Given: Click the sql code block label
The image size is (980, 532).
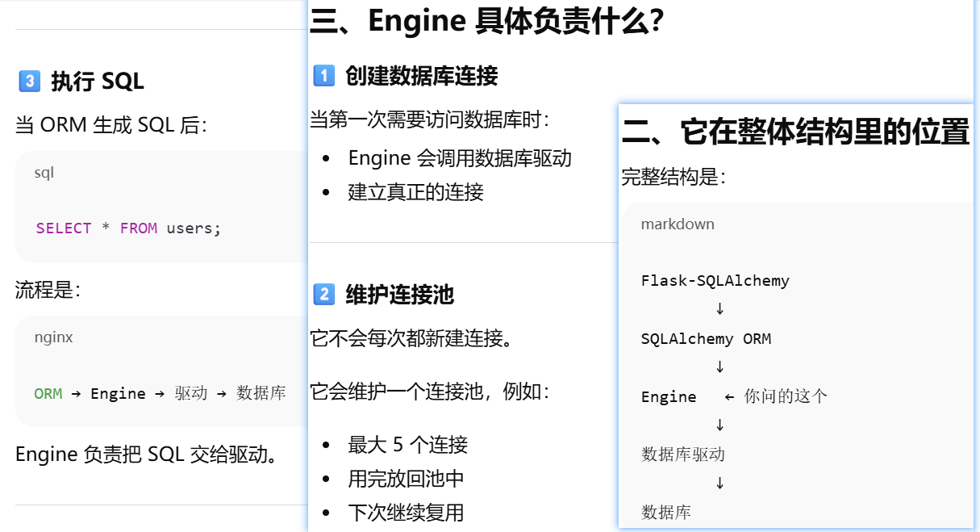Looking at the screenshot, I should coord(44,173).
